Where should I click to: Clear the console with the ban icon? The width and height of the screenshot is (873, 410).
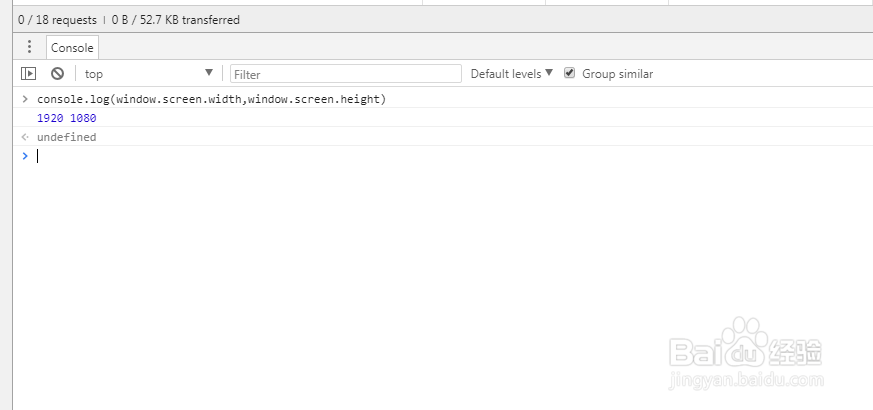(x=57, y=74)
